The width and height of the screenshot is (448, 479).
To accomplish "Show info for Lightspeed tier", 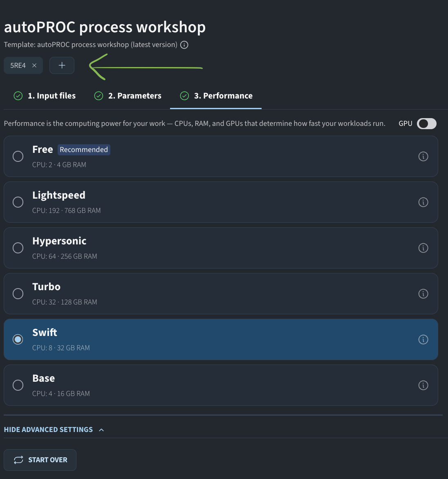I will click(x=423, y=202).
